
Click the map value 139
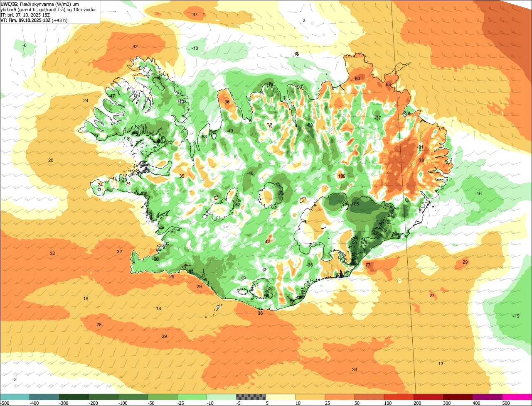point(342,176)
